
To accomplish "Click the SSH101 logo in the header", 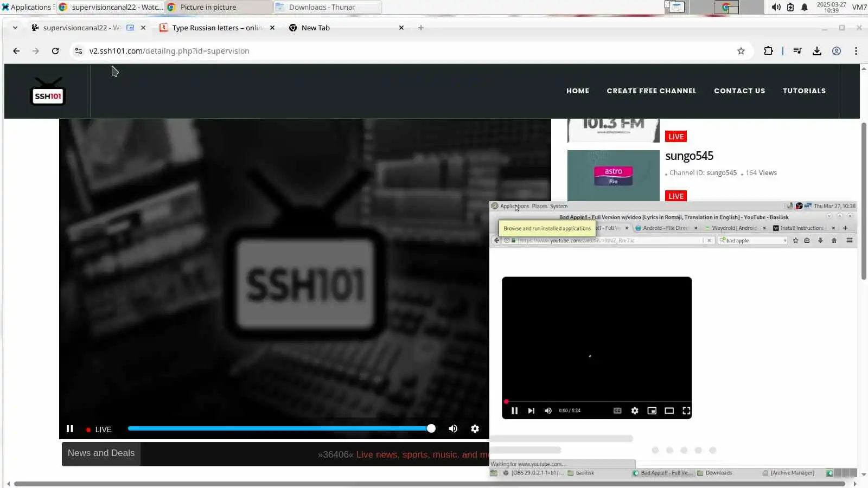I will [x=48, y=91].
